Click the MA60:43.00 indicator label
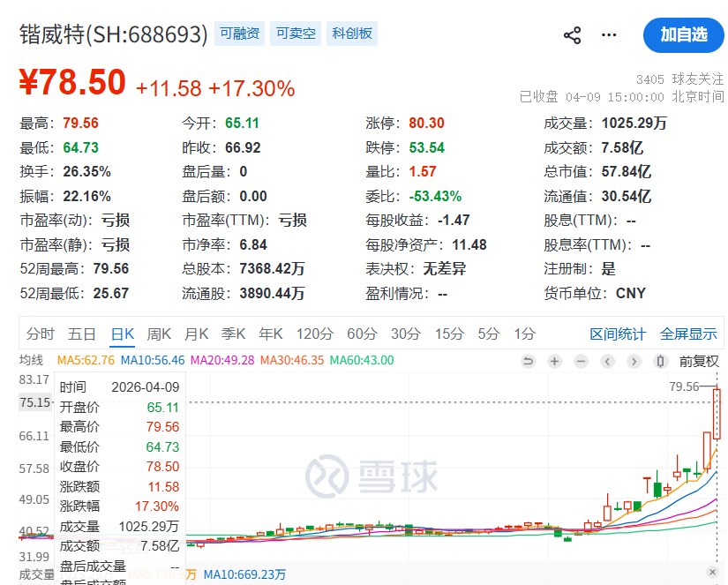 coord(362,360)
